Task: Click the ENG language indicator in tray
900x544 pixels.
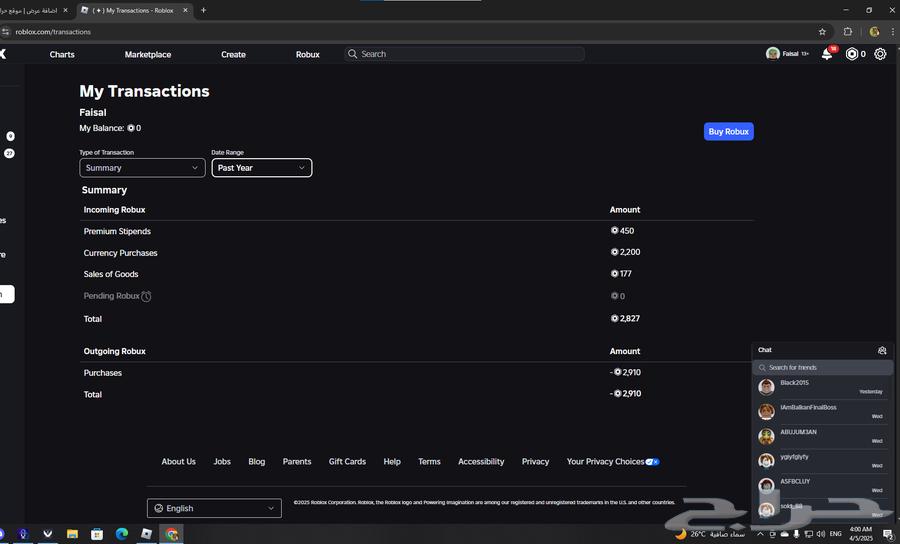Action: coord(836,534)
